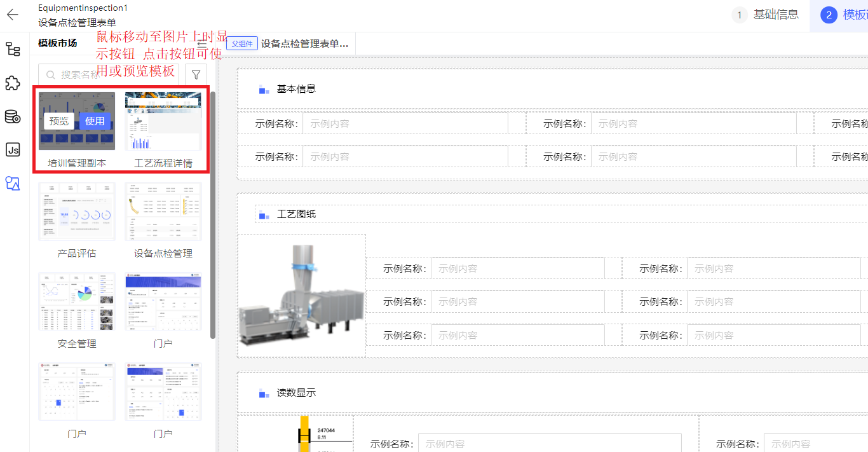Click the machine image in 工艺图纸
Image resolution: width=868 pixels, height=452 pixels.
click(x=302, y=296)
